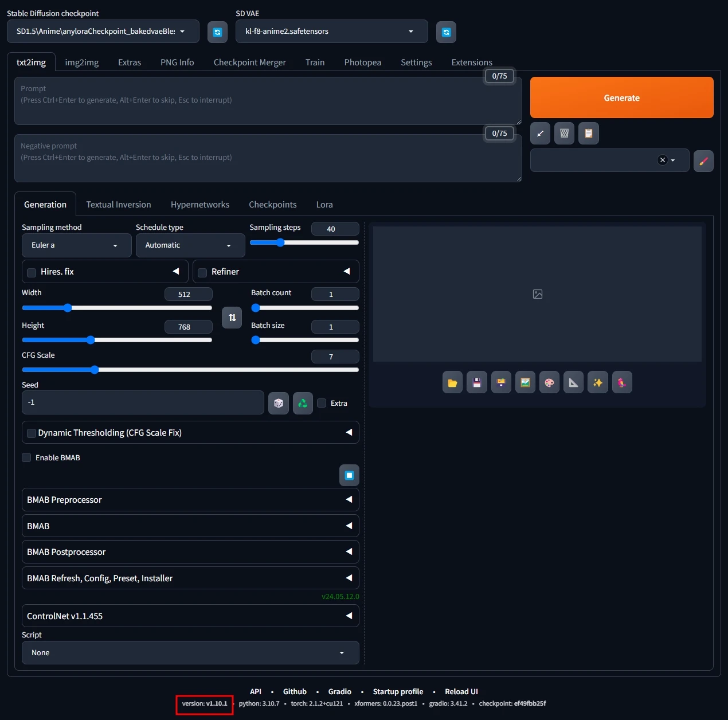
Task: Save the image with the floppy disk icon
Action: [x=476, y=382]
